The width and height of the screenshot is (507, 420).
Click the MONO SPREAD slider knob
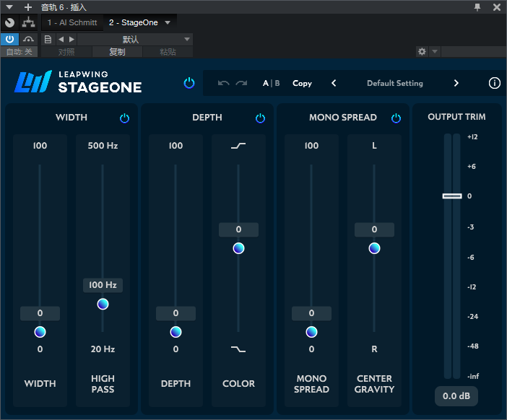pyautogui.click(x=312, y=332)
